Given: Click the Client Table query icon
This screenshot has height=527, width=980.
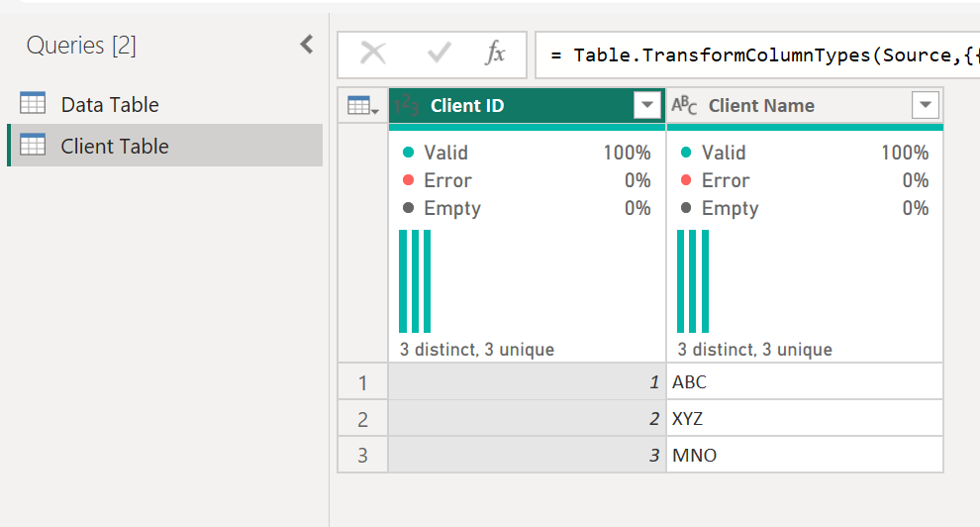Looking at the screenshot, I should coord(33,145).
